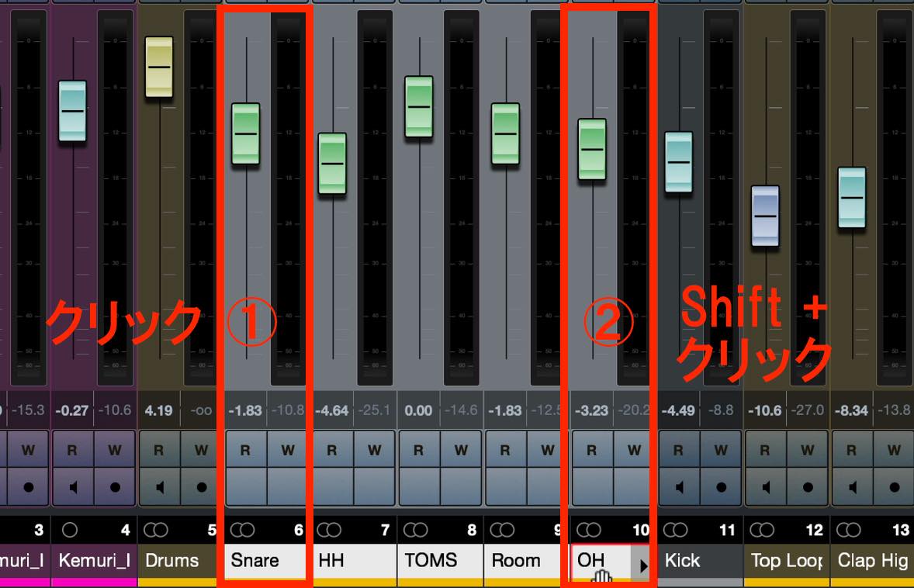Click the stereo configuration icon of OH channel 10
Screen dimensions: 914x588
(589, 530)
